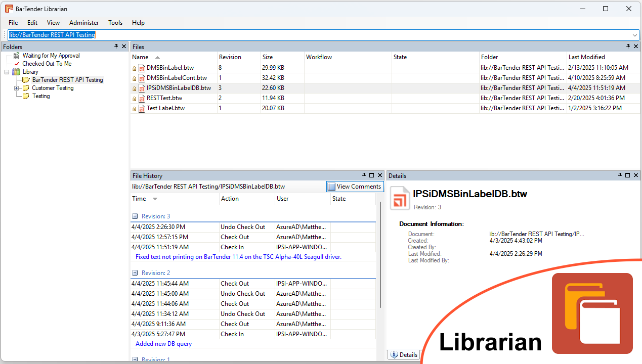The width and height of the screenshot is (642, 364).
Task: Open the File menu
Action: pyautogui.click(x=13, y=23)
